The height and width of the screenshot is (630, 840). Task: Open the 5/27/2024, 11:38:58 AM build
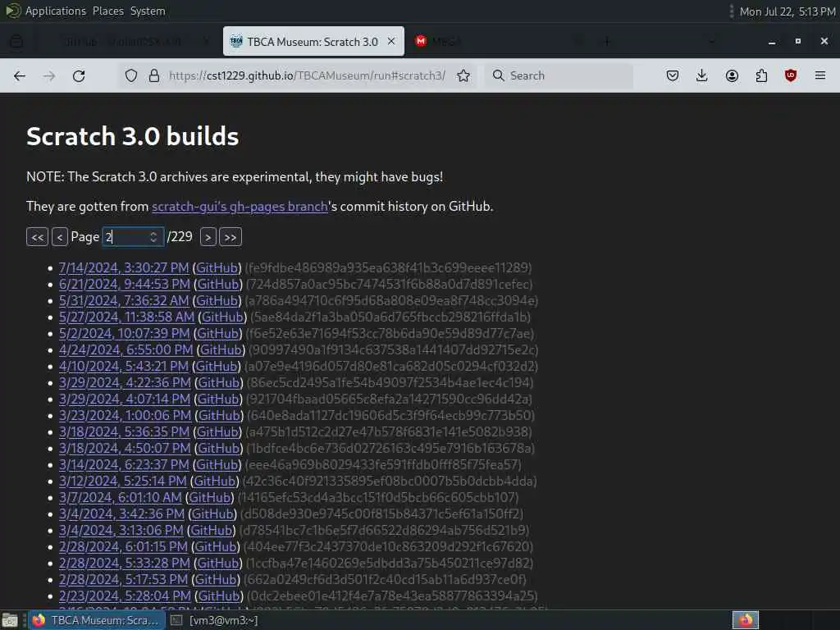[x=126, y=317]
